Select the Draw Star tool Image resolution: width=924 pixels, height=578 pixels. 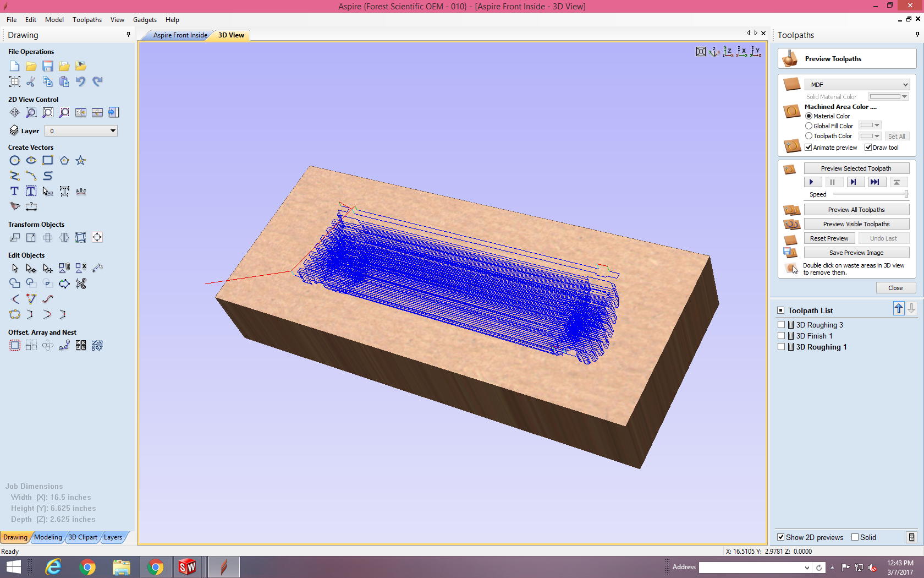[80, 160]
